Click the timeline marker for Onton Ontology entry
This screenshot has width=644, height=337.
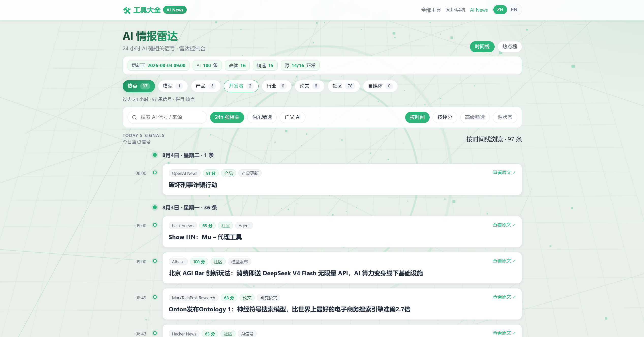(155, 297)
